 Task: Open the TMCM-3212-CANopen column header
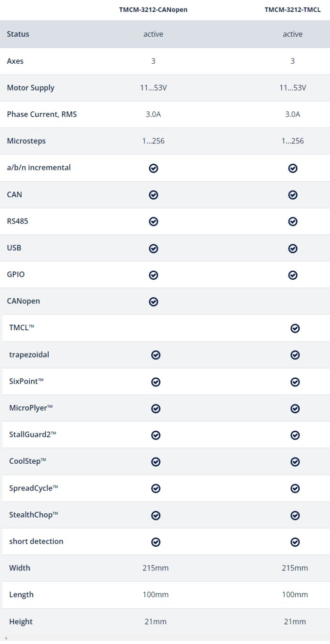153,9
